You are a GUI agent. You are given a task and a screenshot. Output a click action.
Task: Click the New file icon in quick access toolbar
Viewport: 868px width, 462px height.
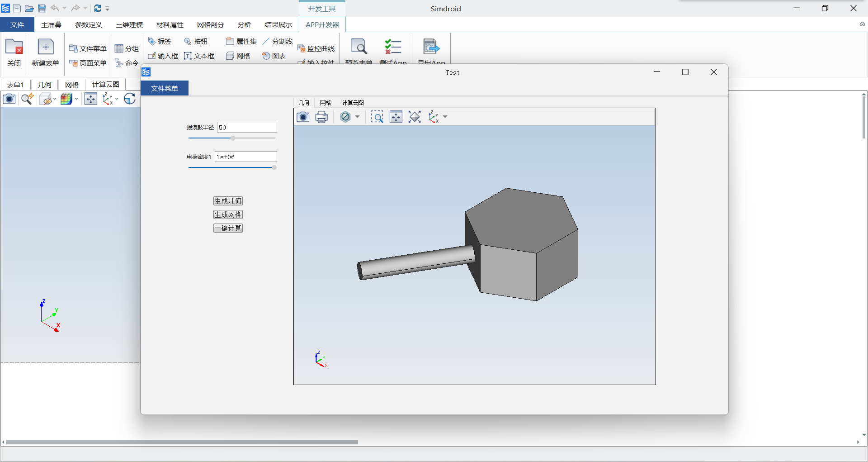[17, 8]
